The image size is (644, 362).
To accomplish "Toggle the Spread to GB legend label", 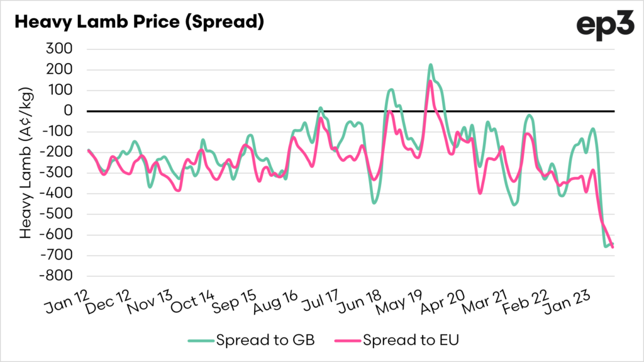I will point(265,341).
